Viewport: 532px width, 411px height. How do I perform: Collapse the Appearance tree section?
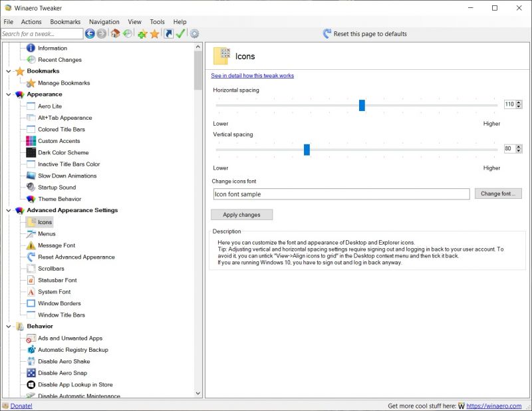[9, 94]
